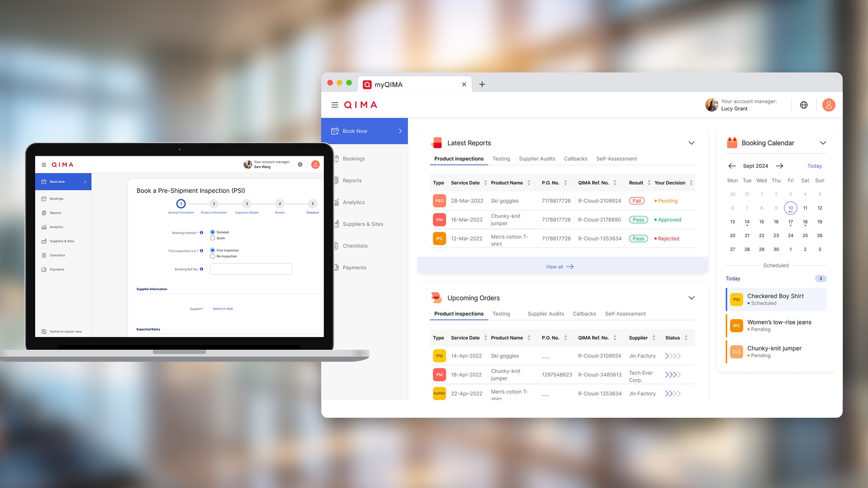
Task: Open Testing tab under Upcoming Orders
Action: [501, 314]
